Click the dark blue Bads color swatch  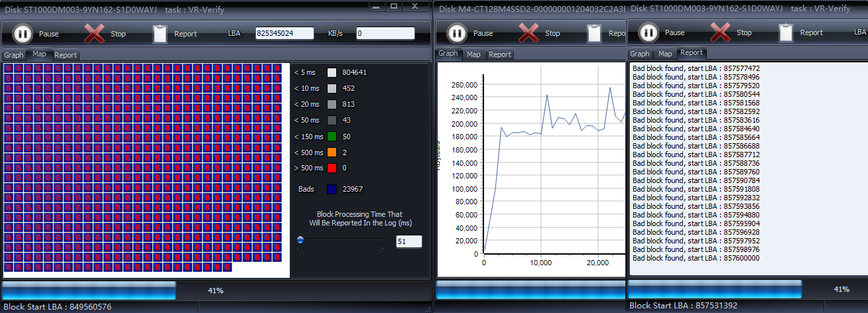coord(332,189)
